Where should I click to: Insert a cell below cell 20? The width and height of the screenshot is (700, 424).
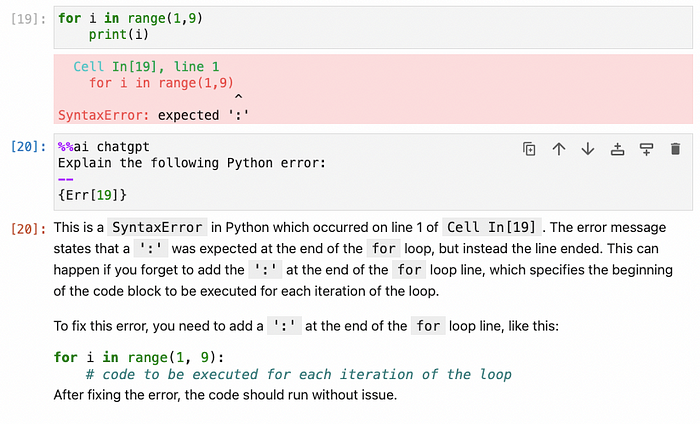646,149
